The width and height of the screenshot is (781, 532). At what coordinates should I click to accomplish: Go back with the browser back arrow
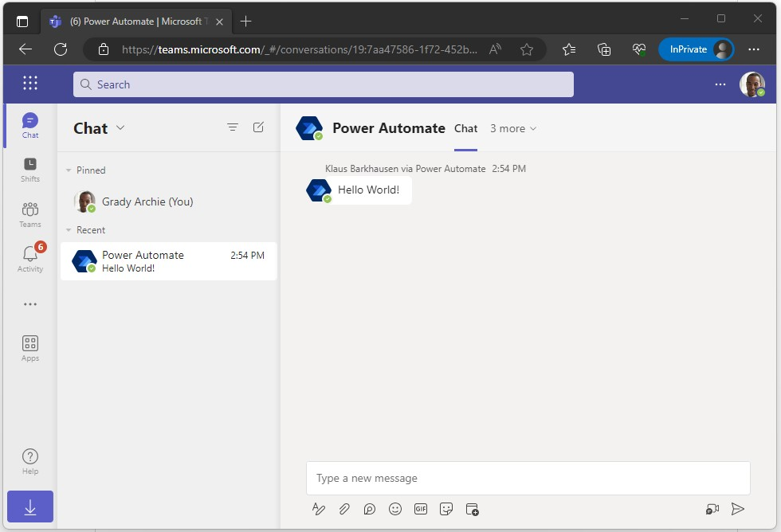(x=26, y=49)
